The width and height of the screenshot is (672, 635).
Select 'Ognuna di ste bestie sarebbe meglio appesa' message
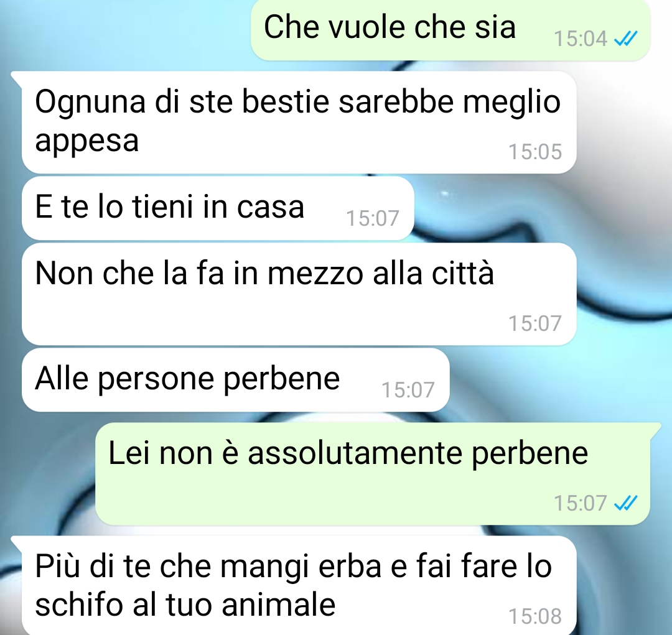[x=299, y=122]
